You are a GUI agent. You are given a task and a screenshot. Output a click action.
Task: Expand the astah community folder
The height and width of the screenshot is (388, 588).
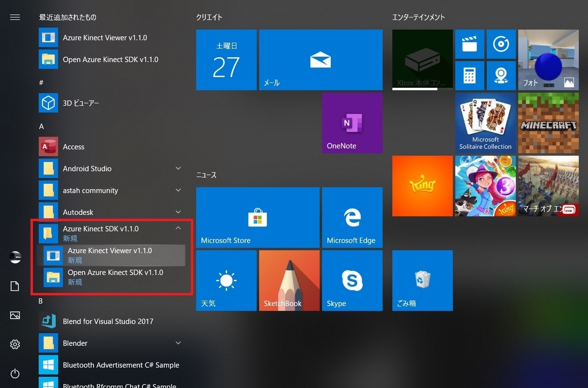[112, 190]
